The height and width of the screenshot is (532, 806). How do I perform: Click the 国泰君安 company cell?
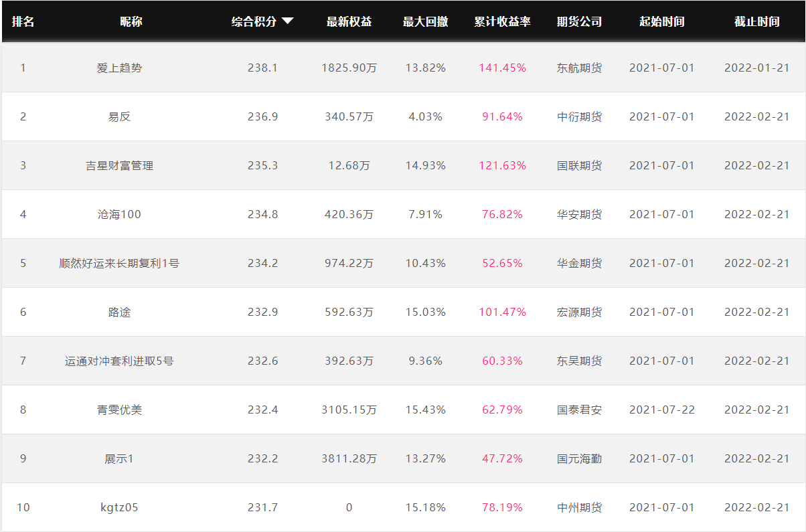click(x=580, y=410)
